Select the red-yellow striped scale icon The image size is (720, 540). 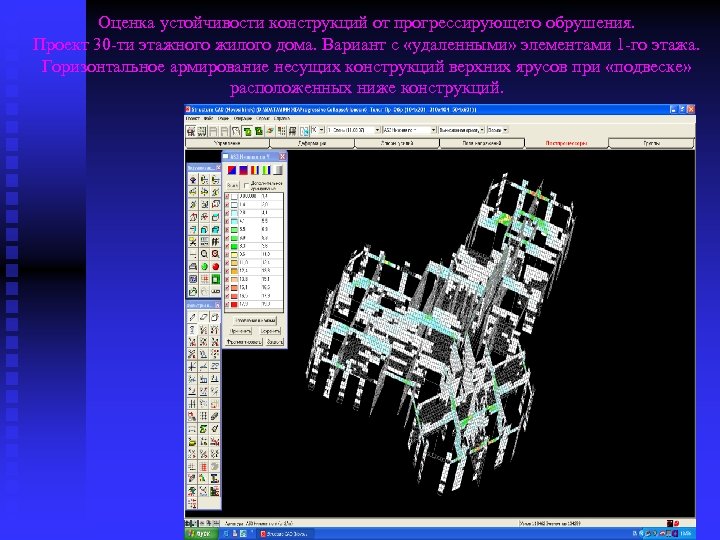point(254,170)
